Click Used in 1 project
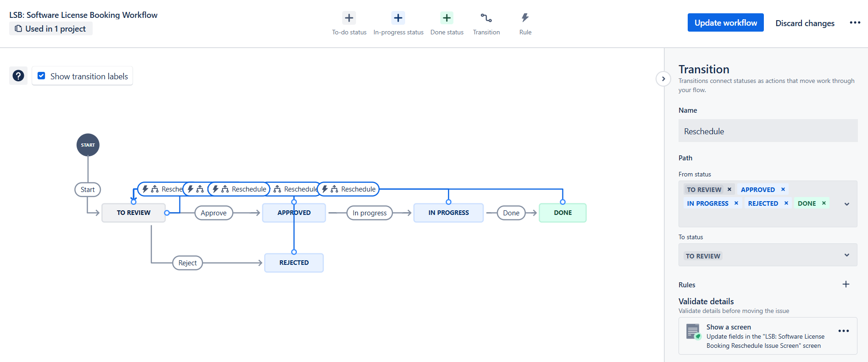This screenshot has width=868, height=362. pyautogui.click(x=51, y=28)
